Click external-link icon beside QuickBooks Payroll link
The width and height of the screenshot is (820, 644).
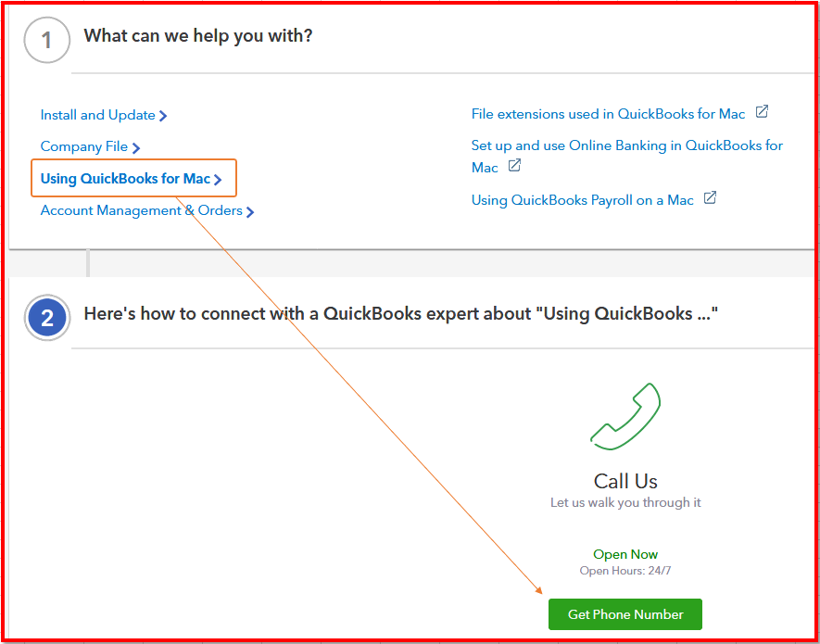click(x=710, y=198)
